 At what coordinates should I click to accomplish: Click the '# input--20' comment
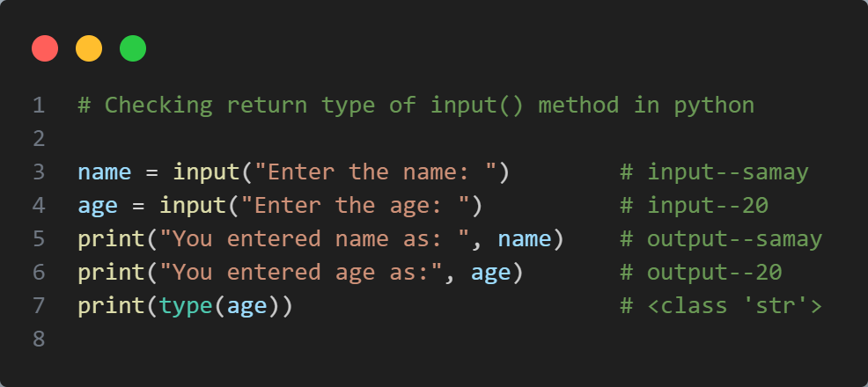click(x=695, y=205)
